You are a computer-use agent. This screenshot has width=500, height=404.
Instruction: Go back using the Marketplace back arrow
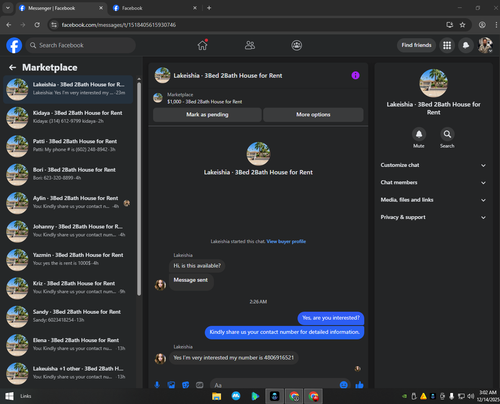click(13, 68)
